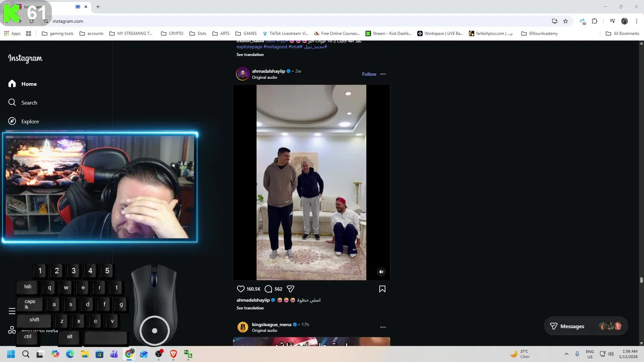The width and height of the screenshot is (644, 362).
Task: Share the ahmadalshayiip post via paper-plane icon
Action: (x=290, y=289)
